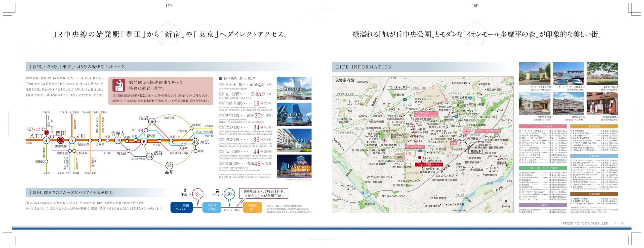Click the walking person icon above 徒歩で

point(185,190)
